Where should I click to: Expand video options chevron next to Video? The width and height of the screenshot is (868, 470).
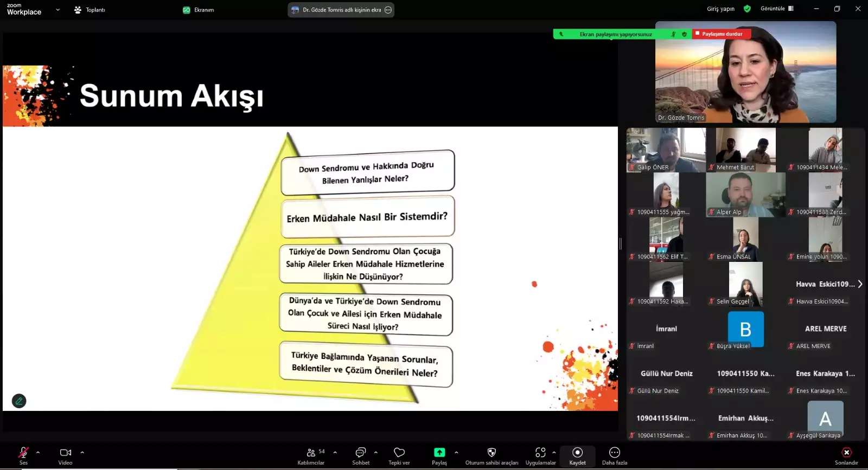(82, 452)
